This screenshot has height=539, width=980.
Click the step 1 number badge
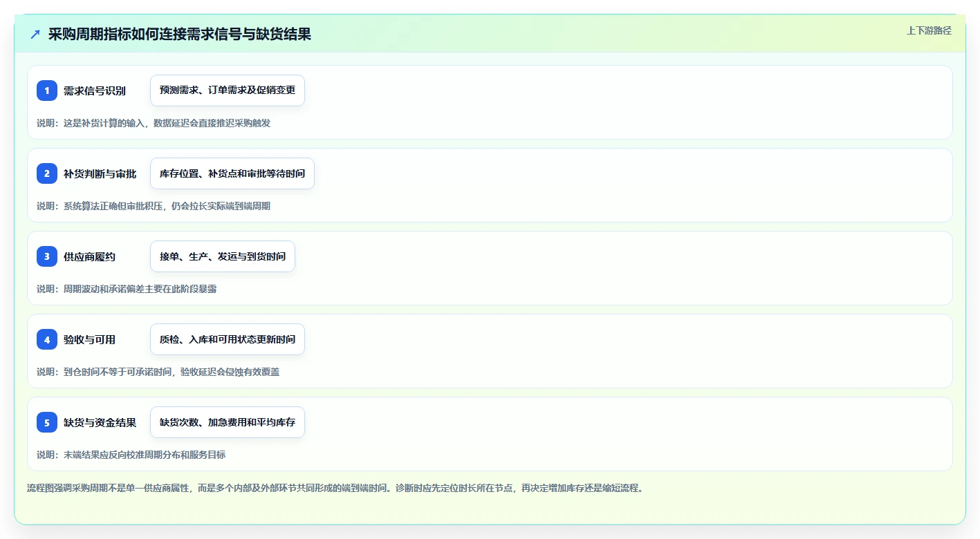(47, 91)
